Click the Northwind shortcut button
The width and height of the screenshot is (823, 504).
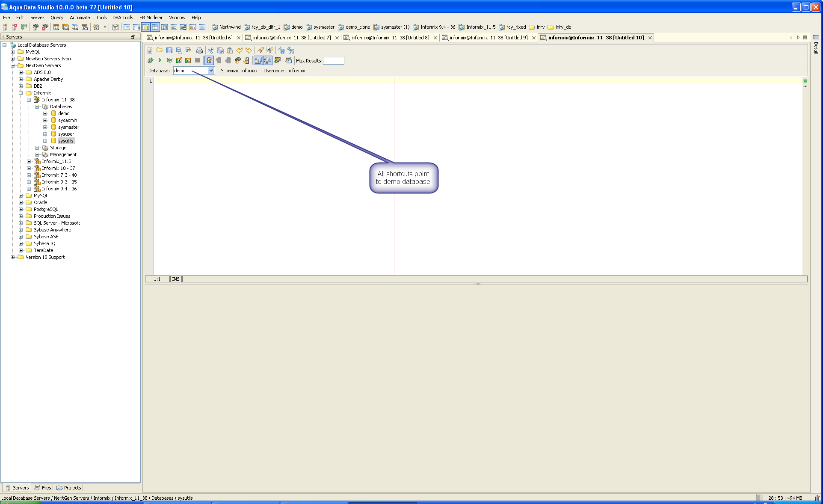226,27
